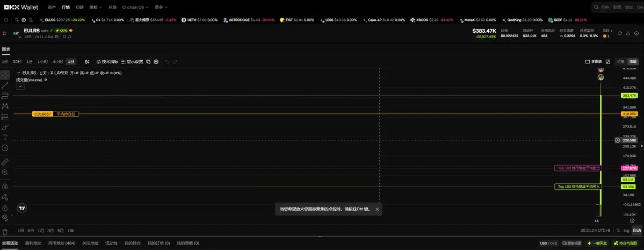Screen dimensions: 644x250
Task: Add EULRS to favorites with star
Action: [x=4, y=33]
